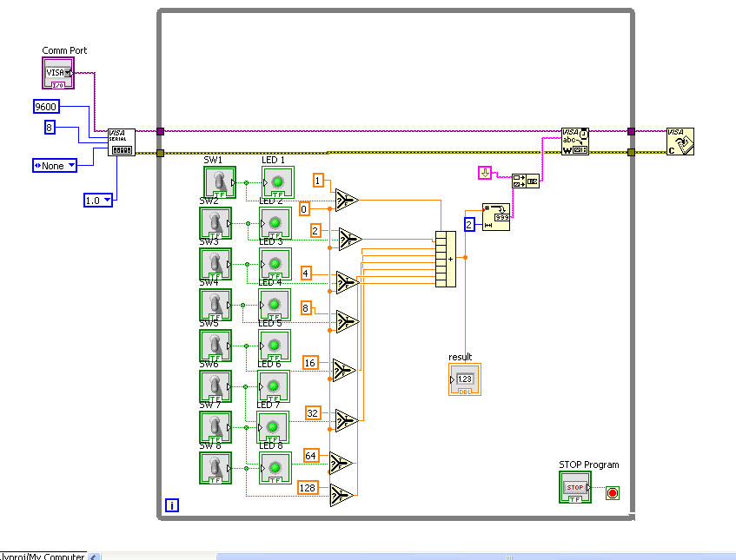Viewport: 736px width, 560px height.
Task: Click the VISA Write function node
Action: (575, 142)
